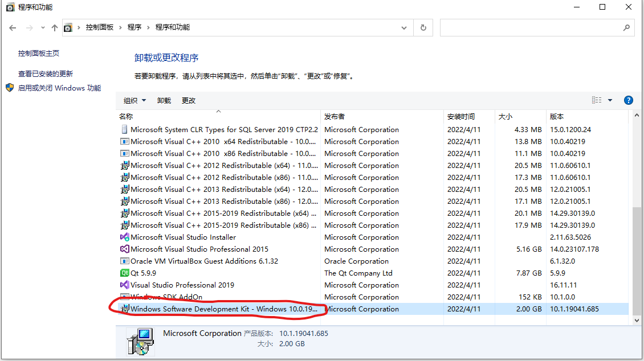
Task: Click the Oracle VM VirtualBox Guest Additions icon
Action: [x=125, y=261]
